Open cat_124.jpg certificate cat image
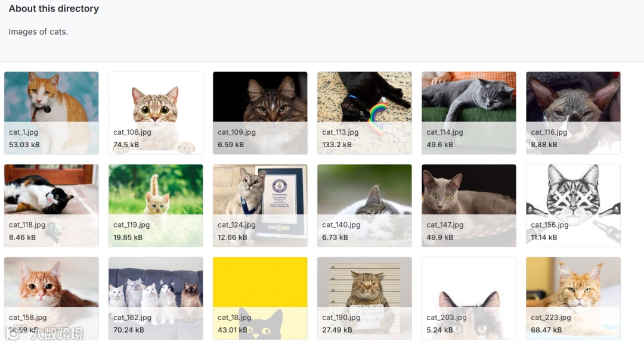Image resolution: width=644 pixels, height=345 pixels. (x=260, y=206)
